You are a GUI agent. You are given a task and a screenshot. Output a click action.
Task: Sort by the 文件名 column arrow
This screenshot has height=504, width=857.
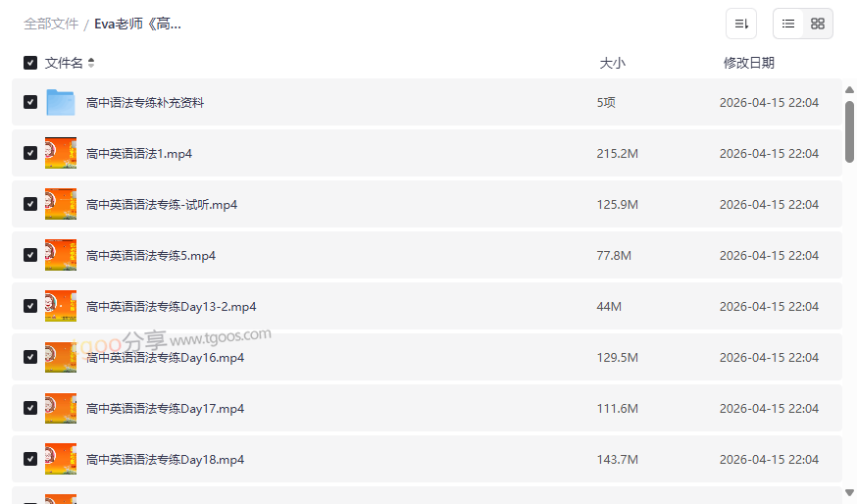coord(91,63)
